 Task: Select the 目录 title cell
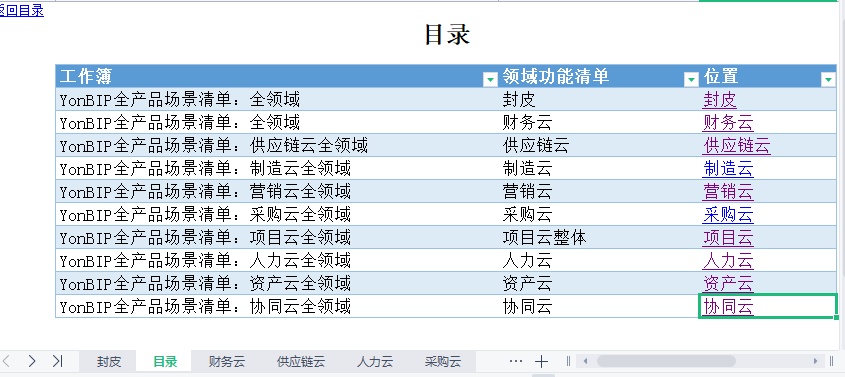[447, 34]
